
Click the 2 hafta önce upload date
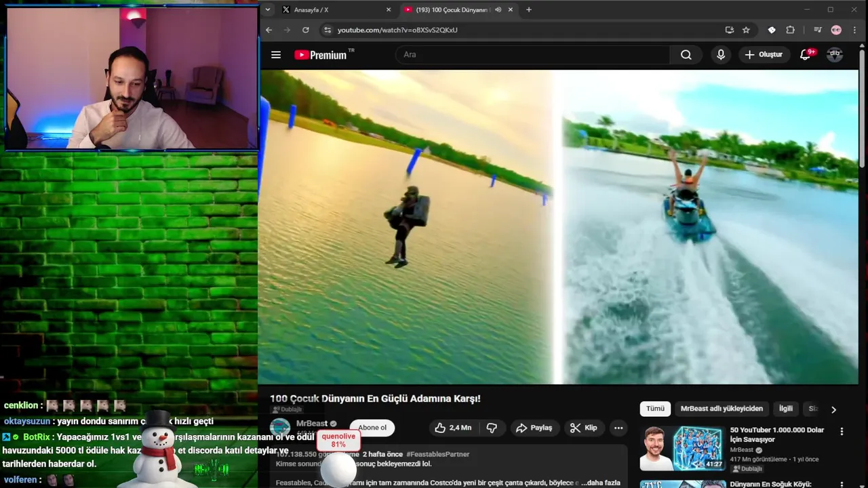pos(382,454)
